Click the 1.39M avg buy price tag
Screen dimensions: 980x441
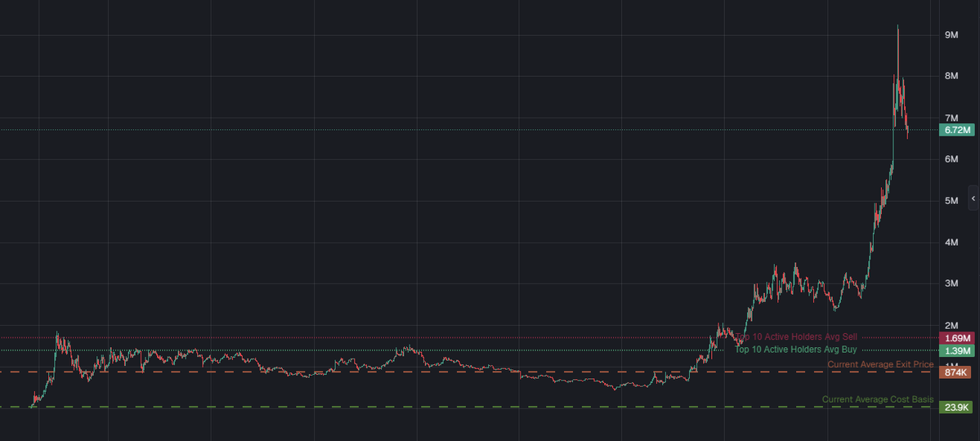pos(956,350)
